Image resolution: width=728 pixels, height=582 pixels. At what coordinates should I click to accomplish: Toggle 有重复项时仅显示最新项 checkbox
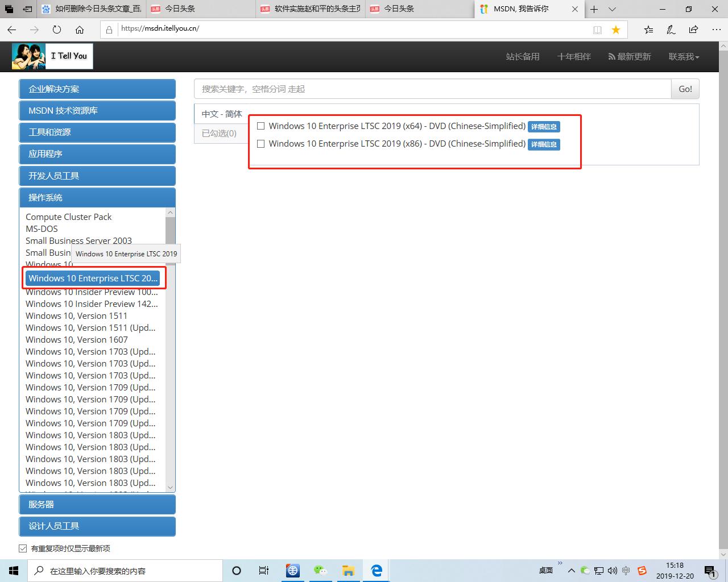pyautogui.click(x=23, y=548)
